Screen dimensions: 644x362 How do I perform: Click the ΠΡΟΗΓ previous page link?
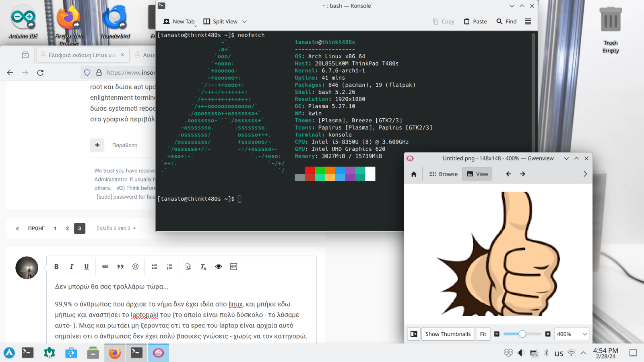click(36, 228)
